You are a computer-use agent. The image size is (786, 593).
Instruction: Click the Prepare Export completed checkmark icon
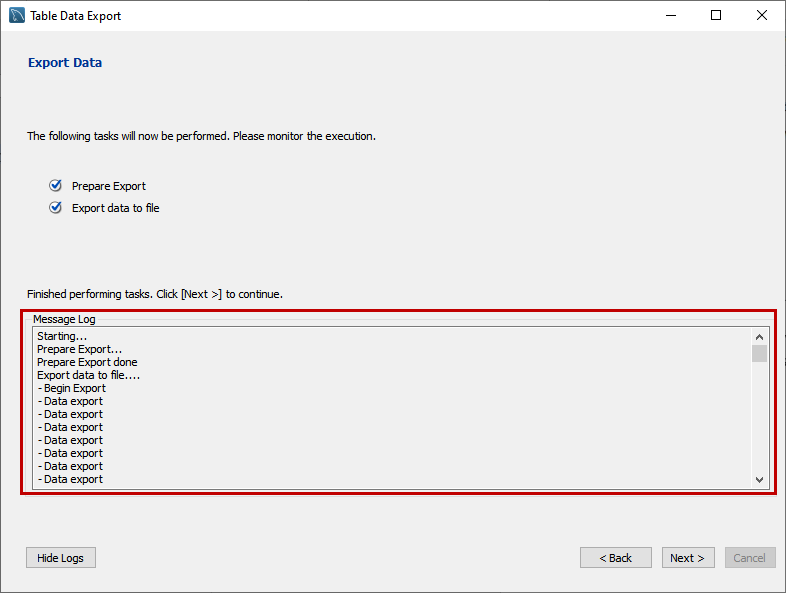[x=56, y=186]
